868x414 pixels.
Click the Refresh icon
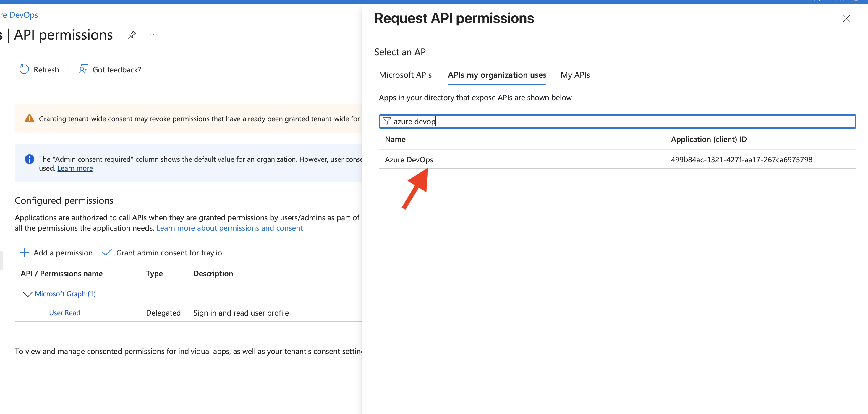click(x=24, y=69)
